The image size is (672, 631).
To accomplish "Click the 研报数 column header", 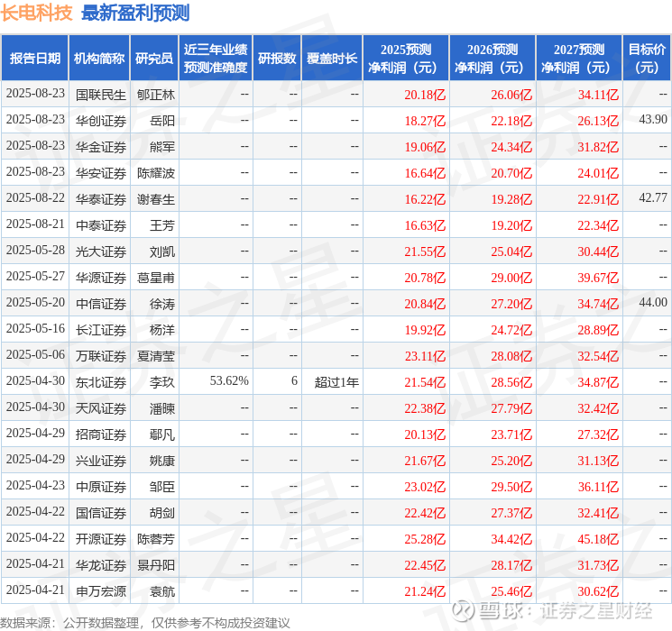I will [277, 59].
